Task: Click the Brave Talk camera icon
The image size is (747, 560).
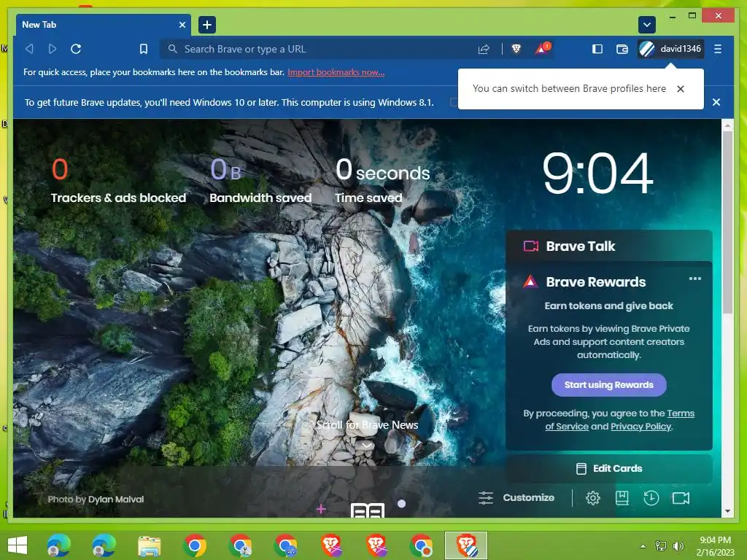Action: pyautogui.click(x=531, y=246)
